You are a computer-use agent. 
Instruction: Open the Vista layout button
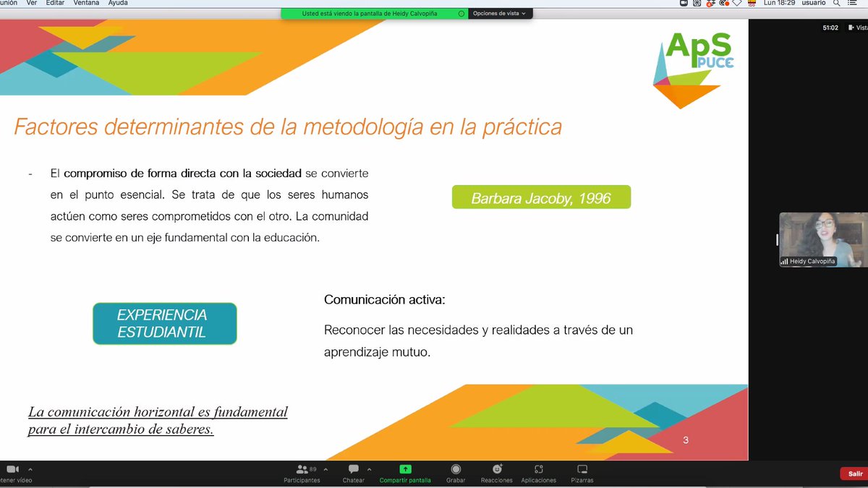[x=857, y=28]
